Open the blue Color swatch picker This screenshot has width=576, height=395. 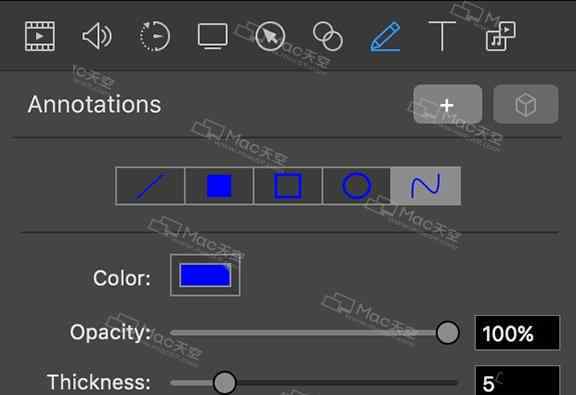coord(205,275)
